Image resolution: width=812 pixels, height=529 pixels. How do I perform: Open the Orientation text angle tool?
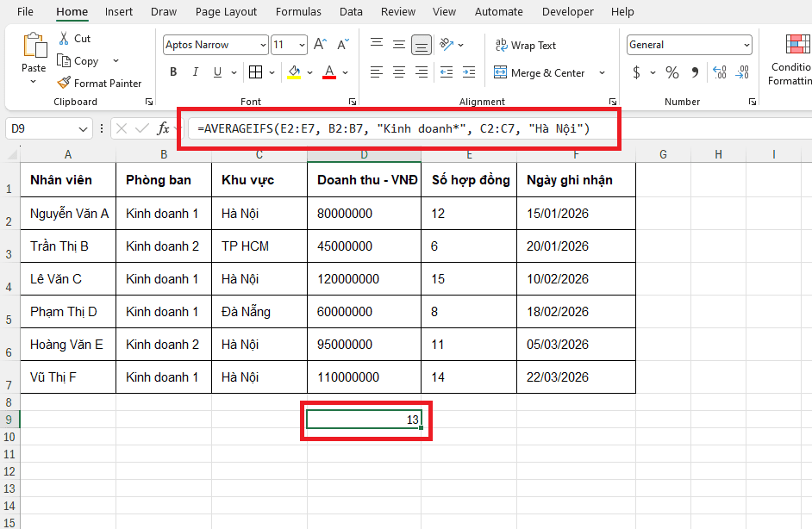447,45
